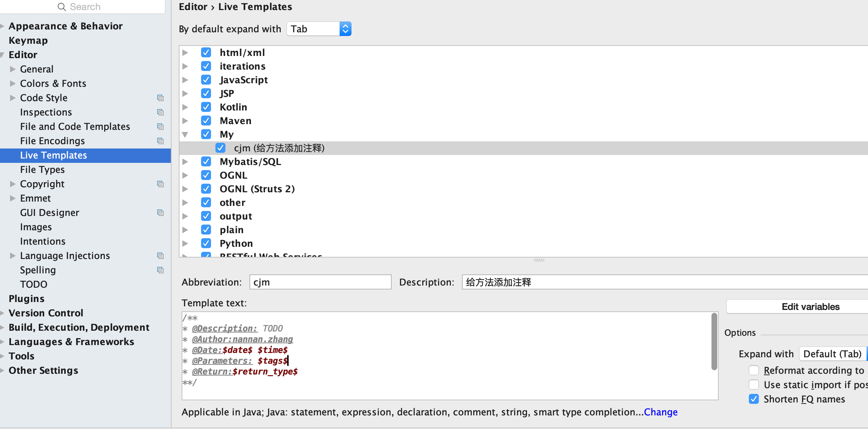Click the Edit variables button
The image size is (868, 429).
pos(810,307)
